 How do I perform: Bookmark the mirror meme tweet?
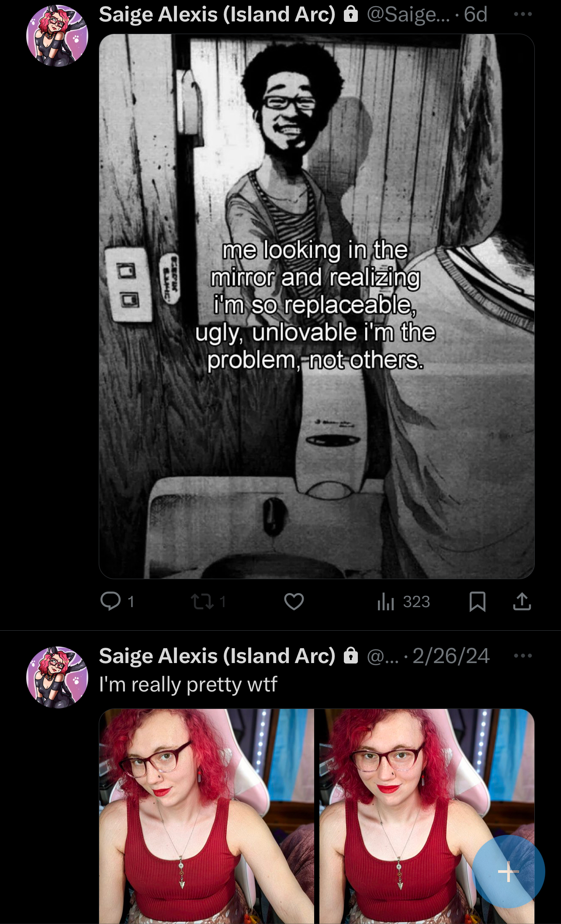(478, 601)
